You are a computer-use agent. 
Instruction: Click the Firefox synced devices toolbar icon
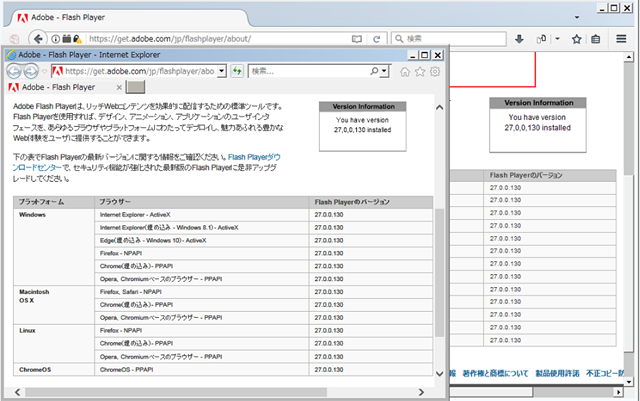(541, 39)
